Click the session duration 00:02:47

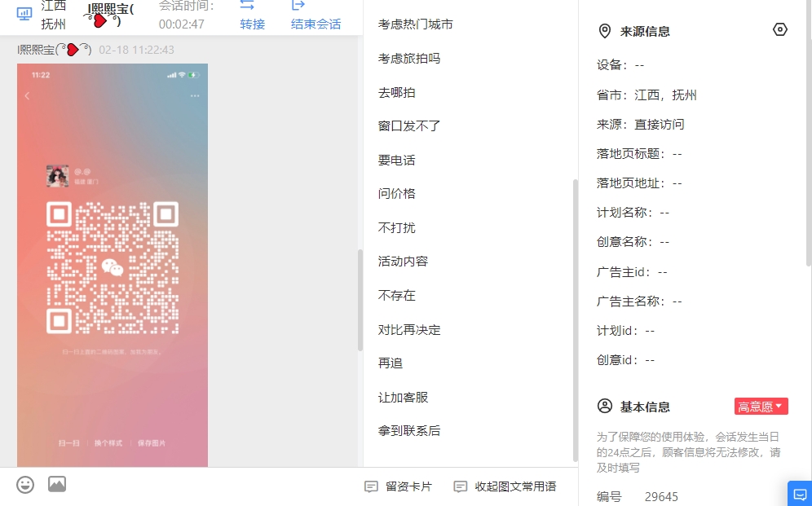click(x=181, y=24)
